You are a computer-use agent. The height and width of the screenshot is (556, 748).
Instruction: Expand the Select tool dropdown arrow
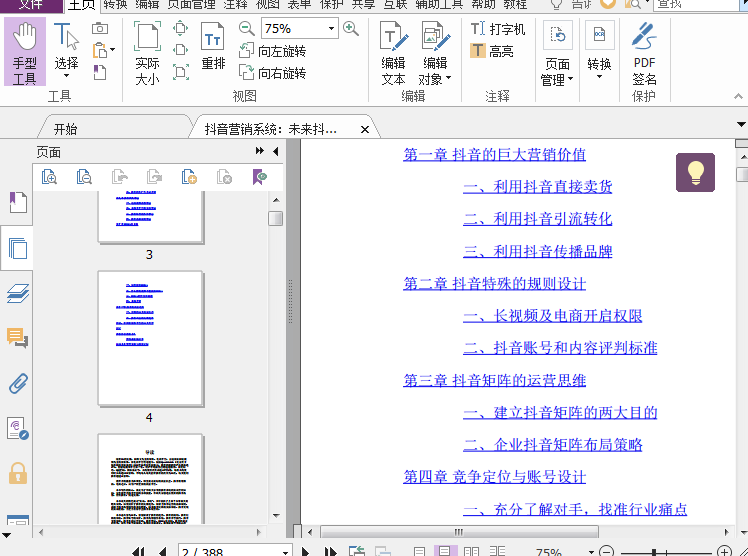66,75
